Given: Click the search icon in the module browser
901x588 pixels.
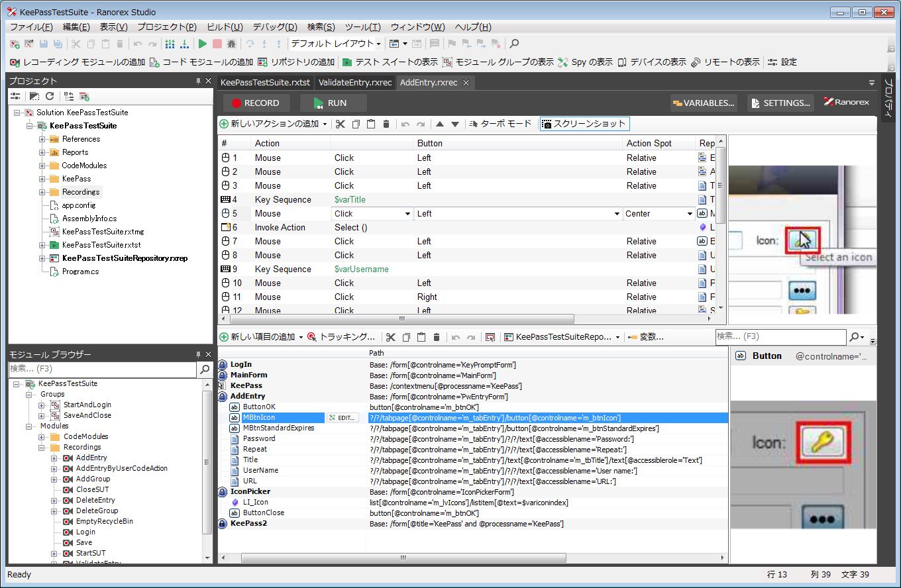Looking at the screenshot, I should 205,369.
